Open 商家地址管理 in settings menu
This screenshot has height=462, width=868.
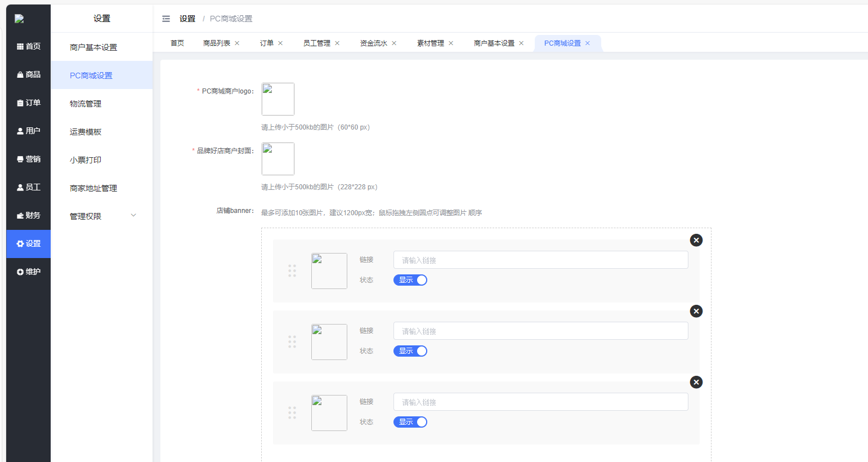pos(102,188)
